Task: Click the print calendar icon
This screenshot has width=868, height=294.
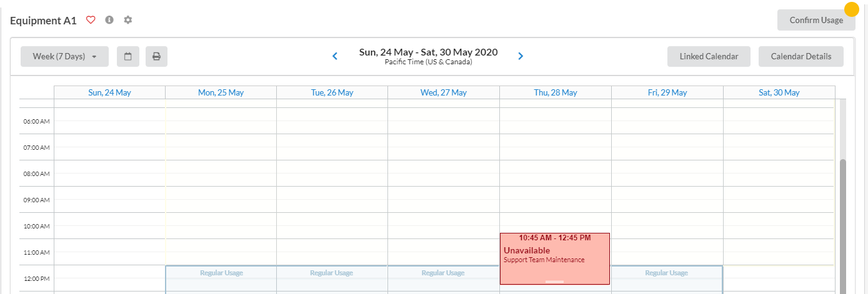Action: tap(156, 56)
